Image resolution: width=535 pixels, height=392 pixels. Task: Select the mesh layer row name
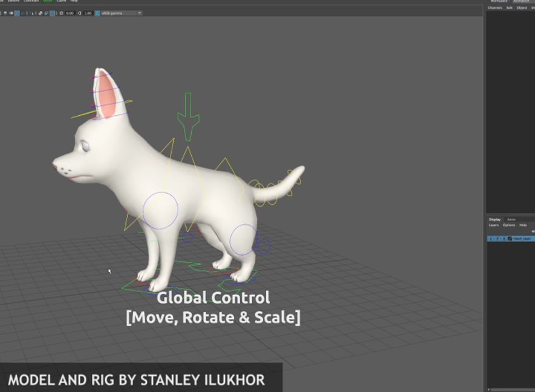(x=522, y=239)
